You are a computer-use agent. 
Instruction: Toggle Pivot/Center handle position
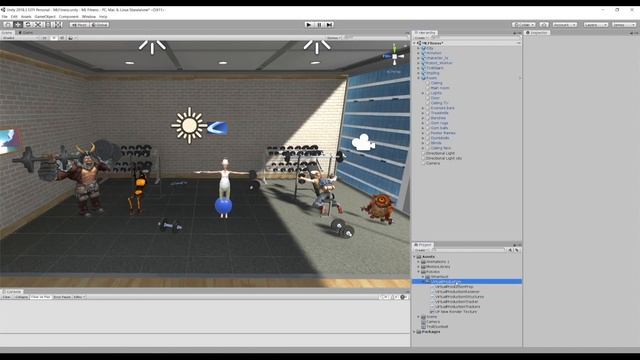click(79, 25)
